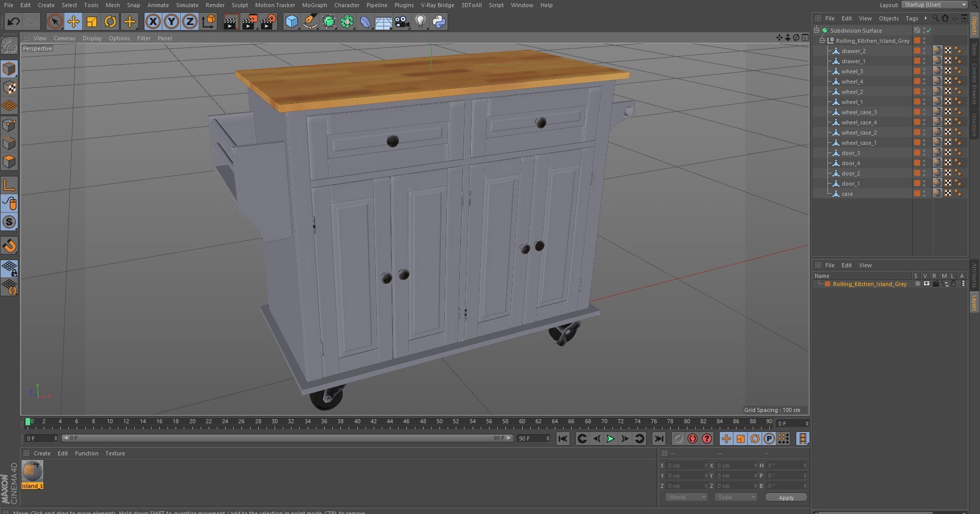Add a Camera object from toolbar

(x=402, y=21)
